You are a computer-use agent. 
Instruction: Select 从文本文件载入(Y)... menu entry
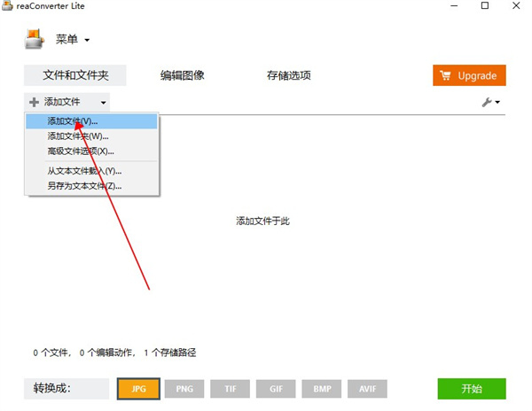(x=84, y=171)
